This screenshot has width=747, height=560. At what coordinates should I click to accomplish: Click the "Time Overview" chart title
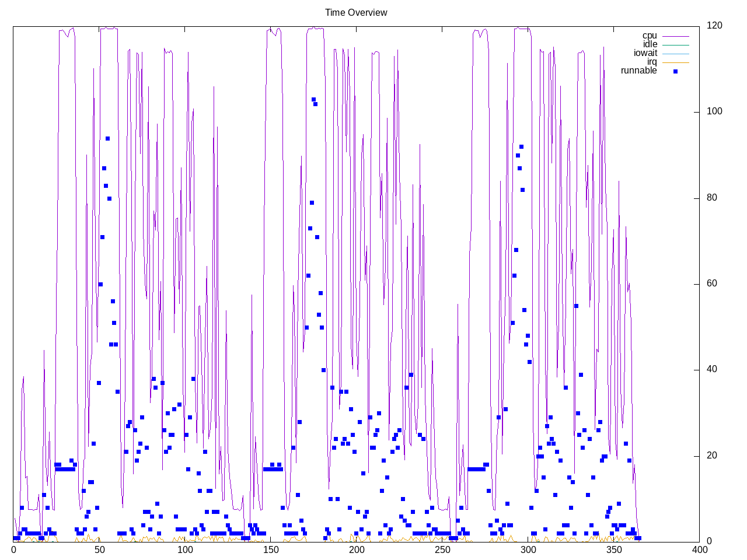[356, 12]
